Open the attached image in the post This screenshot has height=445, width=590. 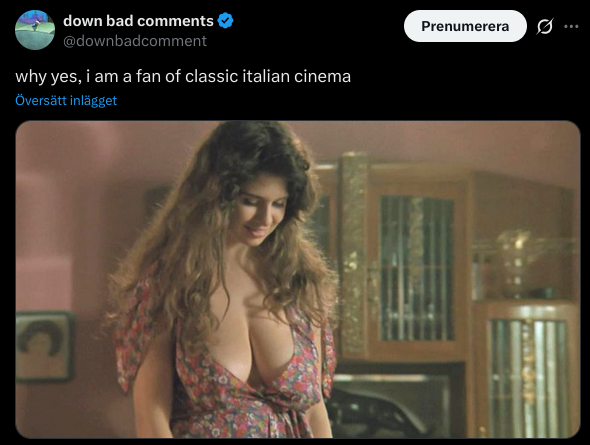click(x=298, y=279)
